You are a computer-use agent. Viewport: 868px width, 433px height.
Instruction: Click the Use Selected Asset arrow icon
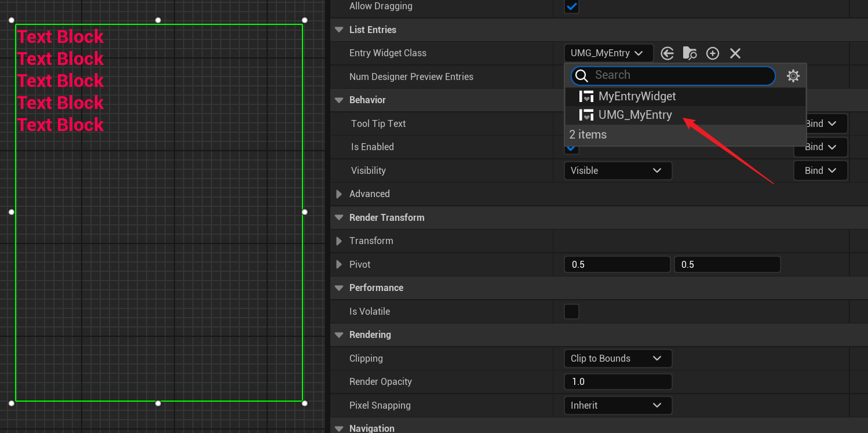pos(667,53)
